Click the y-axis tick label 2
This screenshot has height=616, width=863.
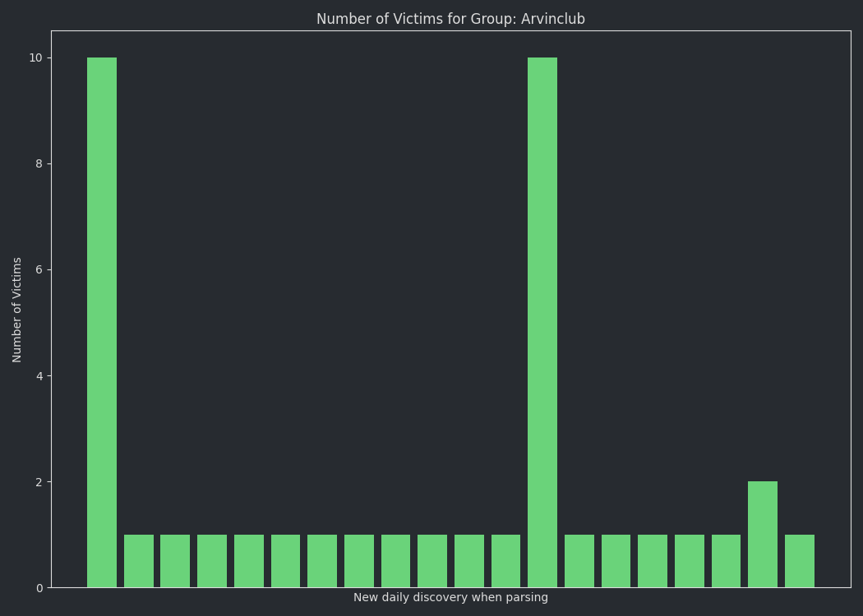(39, 482)
